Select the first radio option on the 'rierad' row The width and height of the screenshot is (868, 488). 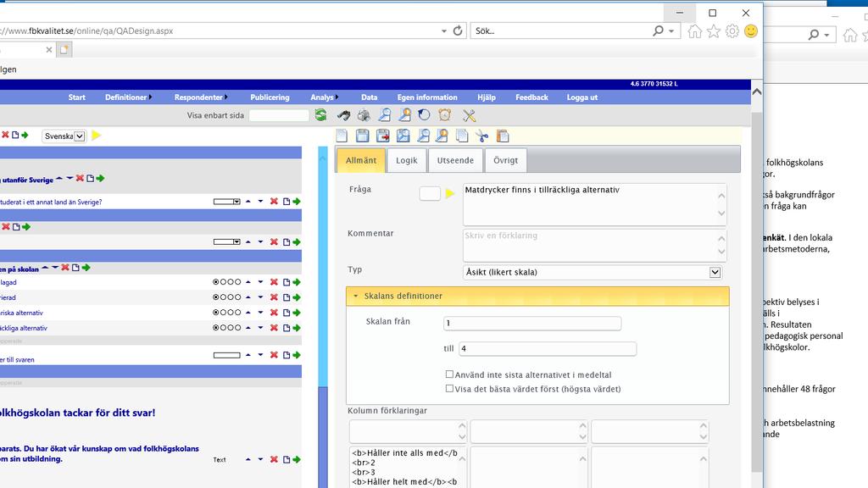(x=216, y=297)
